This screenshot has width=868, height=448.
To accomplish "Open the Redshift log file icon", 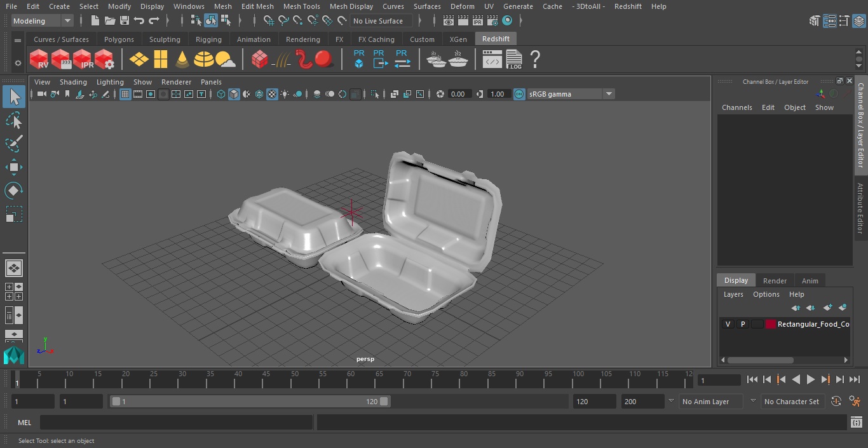I will [x=513, y=60].
